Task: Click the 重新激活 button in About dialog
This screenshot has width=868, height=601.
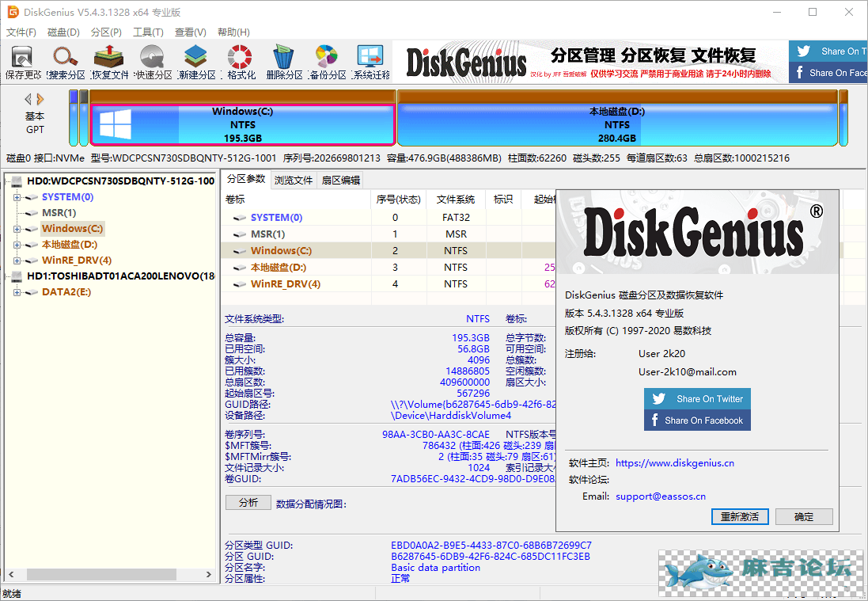Action: [x=740, y=517]
